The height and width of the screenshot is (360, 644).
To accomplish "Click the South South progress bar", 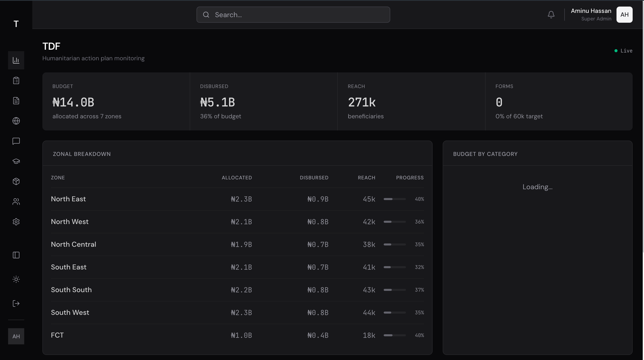I will [x=395, y=290].
